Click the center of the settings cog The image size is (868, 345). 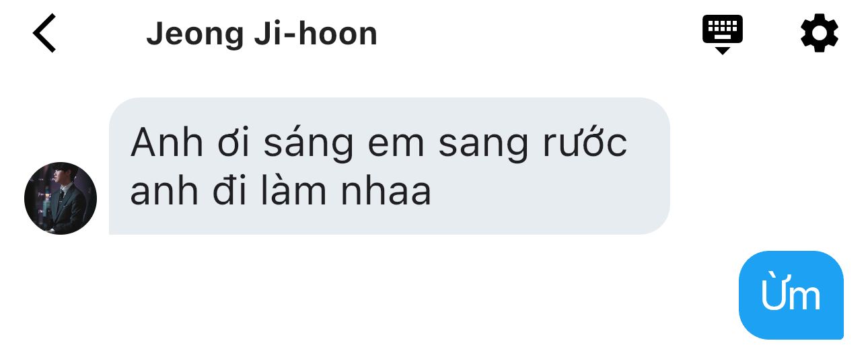(819, 33)
